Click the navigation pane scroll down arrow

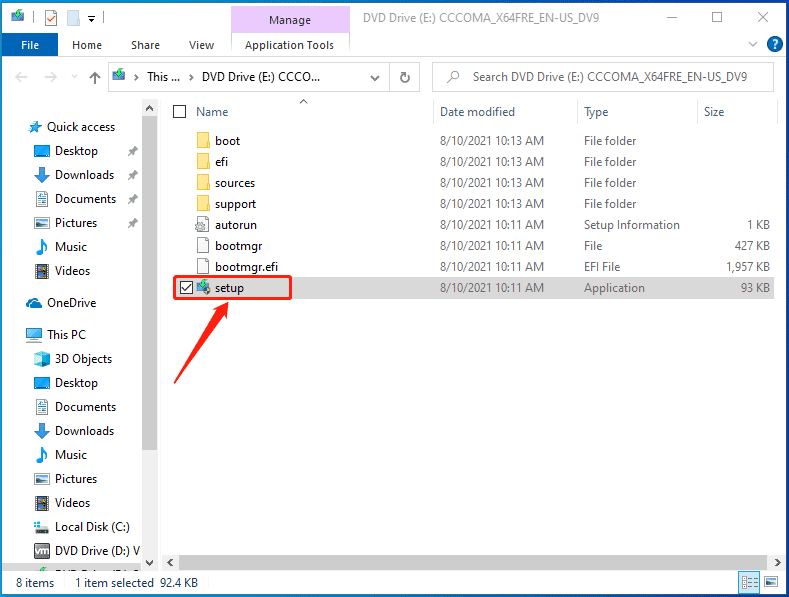[149, 563]
